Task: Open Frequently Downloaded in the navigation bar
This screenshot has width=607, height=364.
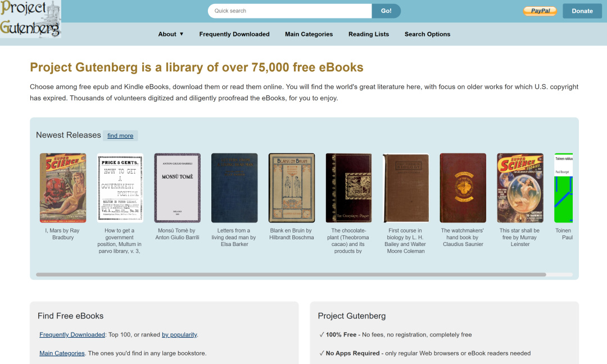Action: click(234, 34)
